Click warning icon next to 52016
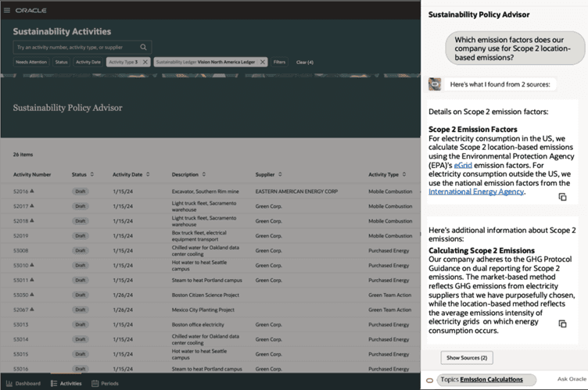The image size is (588, 390). click(x=32, y=191)
